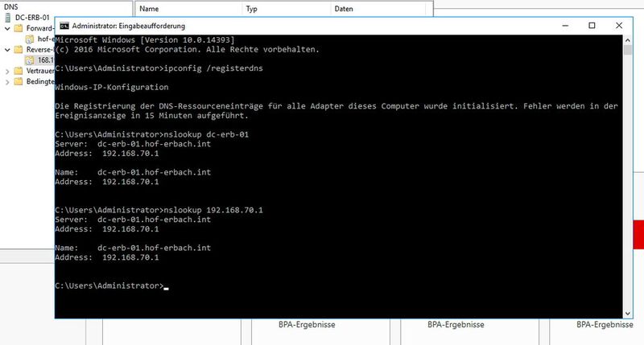Click the nslookup dc-erb-01 command line
644x345 pixels.
[152, 134]
